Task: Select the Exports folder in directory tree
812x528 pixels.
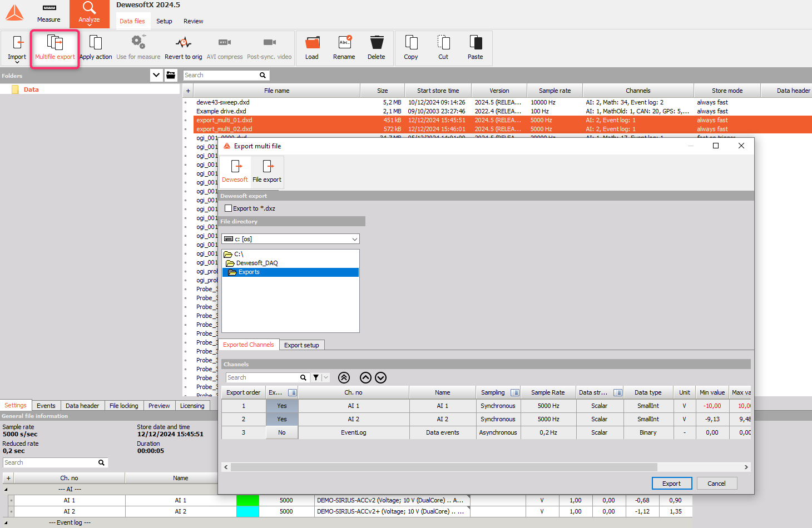Action: tap(291, 272)
